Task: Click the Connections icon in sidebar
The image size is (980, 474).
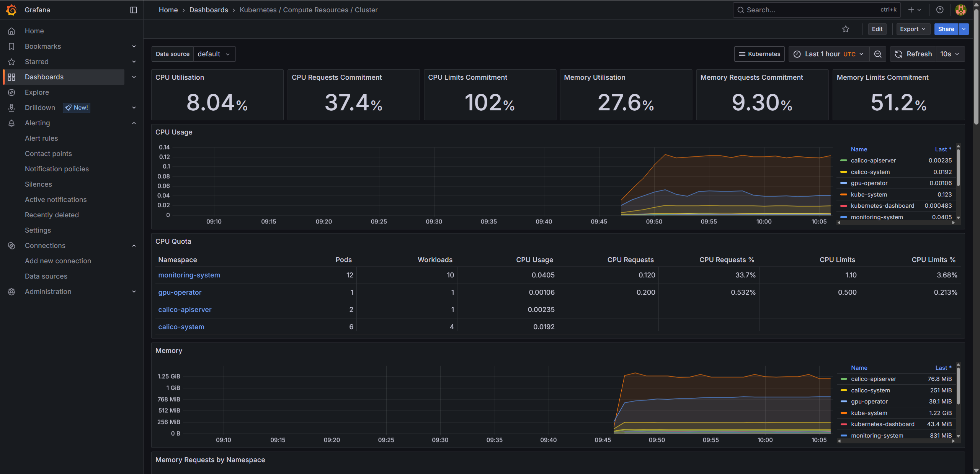Action: click(11, 246)
